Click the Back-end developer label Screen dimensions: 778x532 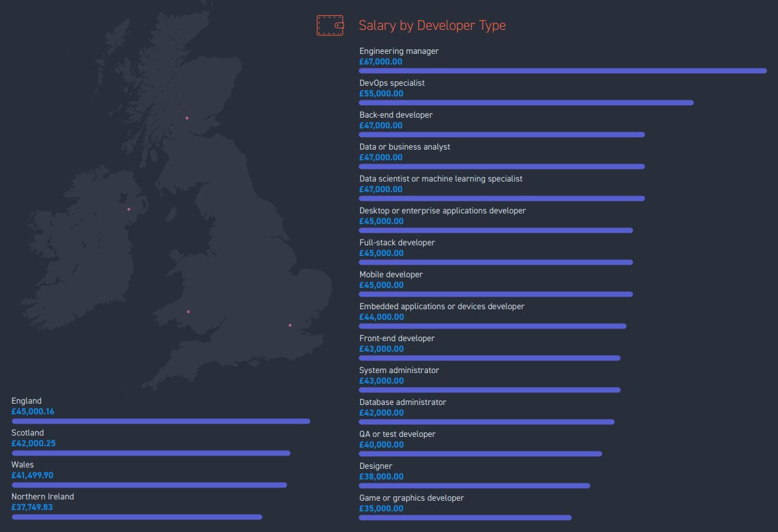396,115
